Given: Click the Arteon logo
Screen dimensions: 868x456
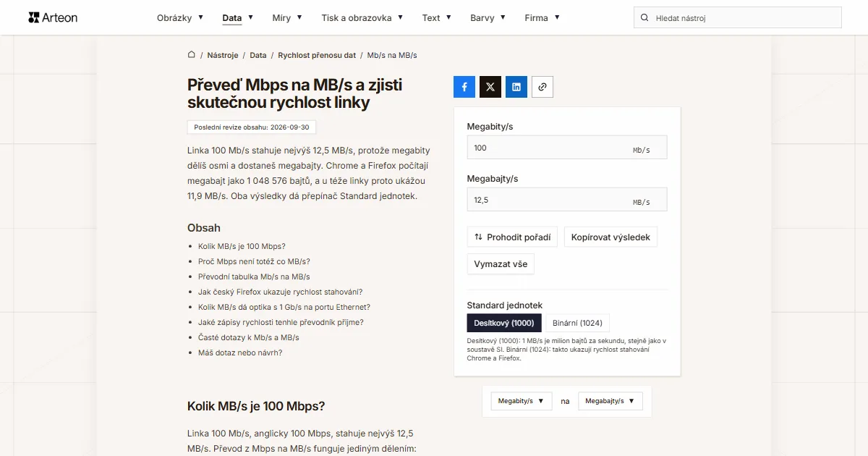Looking at the screenshot, I should [53, 17].
